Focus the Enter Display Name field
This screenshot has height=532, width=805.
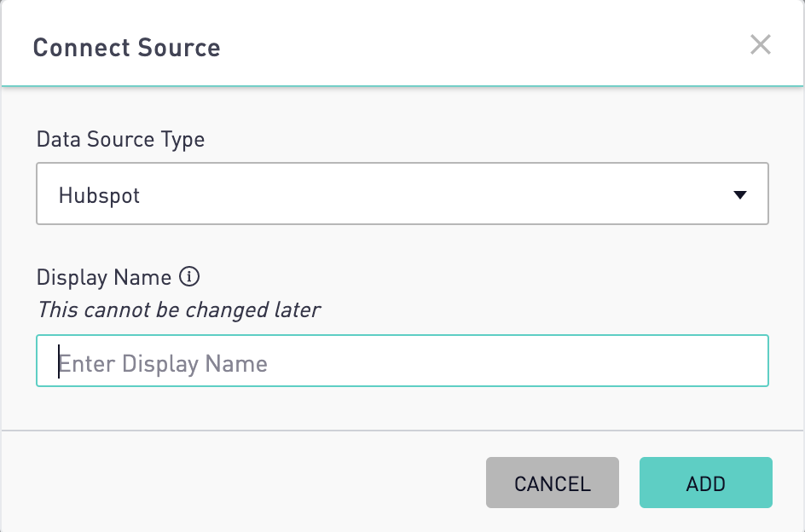(x=402, y=361)
